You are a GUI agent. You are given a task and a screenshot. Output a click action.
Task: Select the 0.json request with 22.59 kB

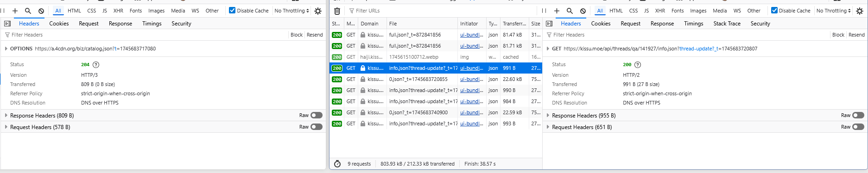[x=436, y=112]
